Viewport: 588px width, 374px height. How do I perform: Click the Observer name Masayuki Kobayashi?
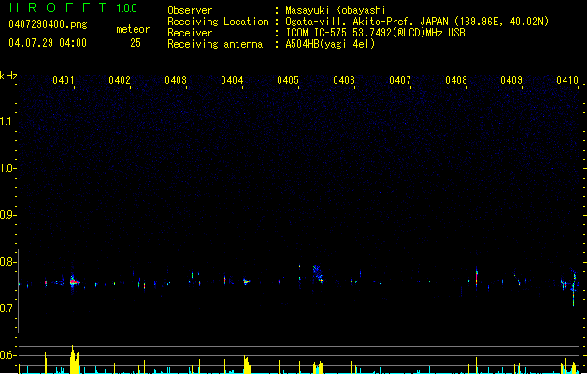coord(336,10)
